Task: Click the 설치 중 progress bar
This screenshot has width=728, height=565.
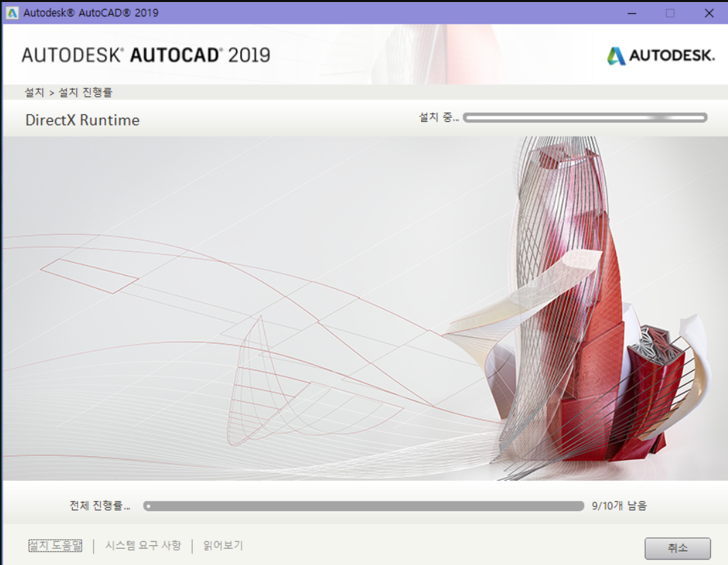Action: pos(585,117)
